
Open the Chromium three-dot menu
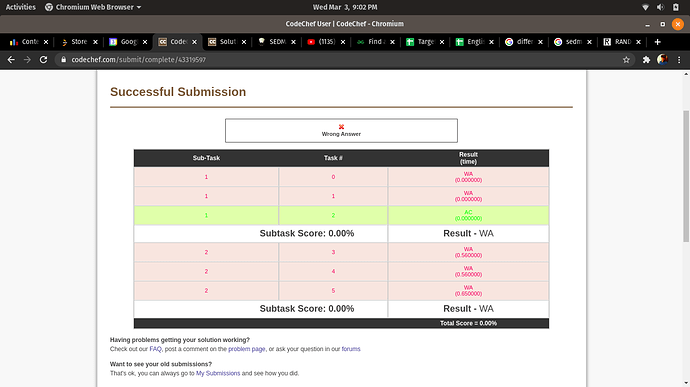[679, 60]
